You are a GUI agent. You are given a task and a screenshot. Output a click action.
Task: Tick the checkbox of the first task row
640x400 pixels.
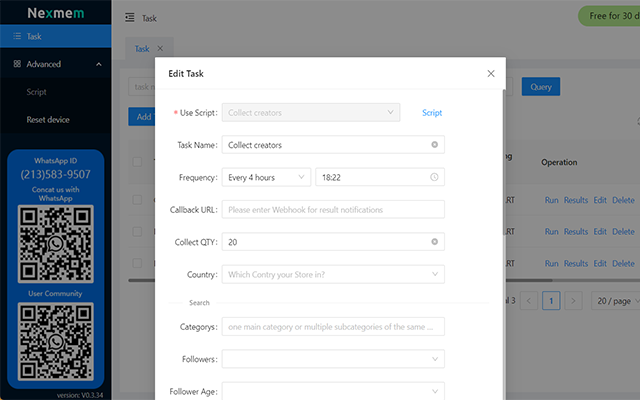pos(136,200)
